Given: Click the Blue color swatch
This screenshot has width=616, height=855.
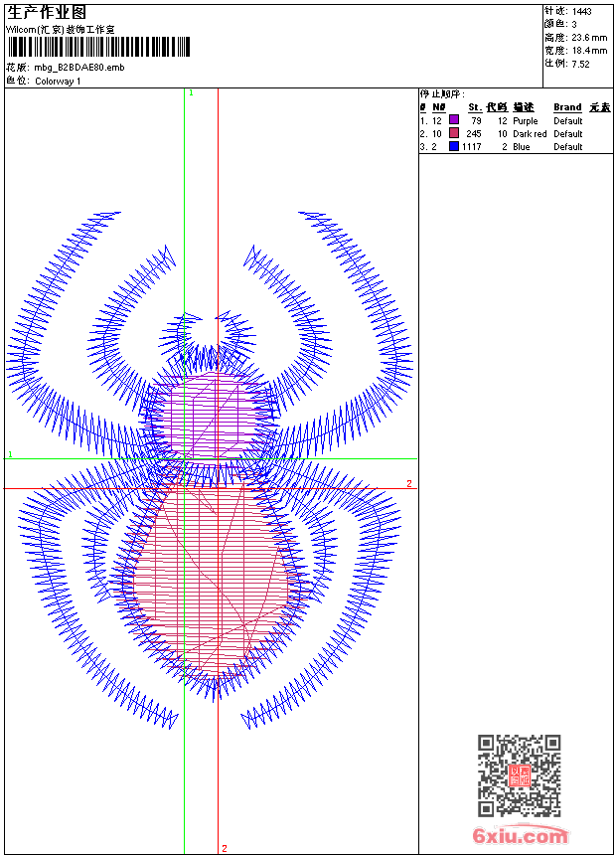Looking at the screenshot, I should click(453, 146).
